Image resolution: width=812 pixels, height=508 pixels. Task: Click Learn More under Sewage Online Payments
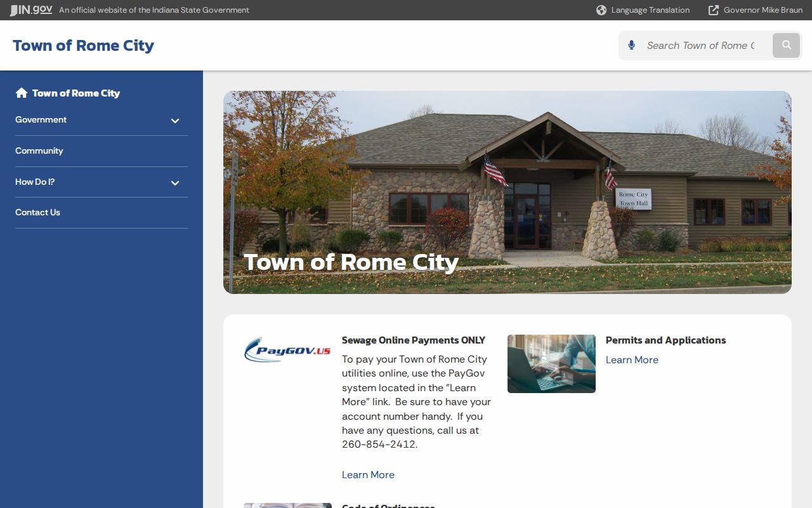point(368,474)
